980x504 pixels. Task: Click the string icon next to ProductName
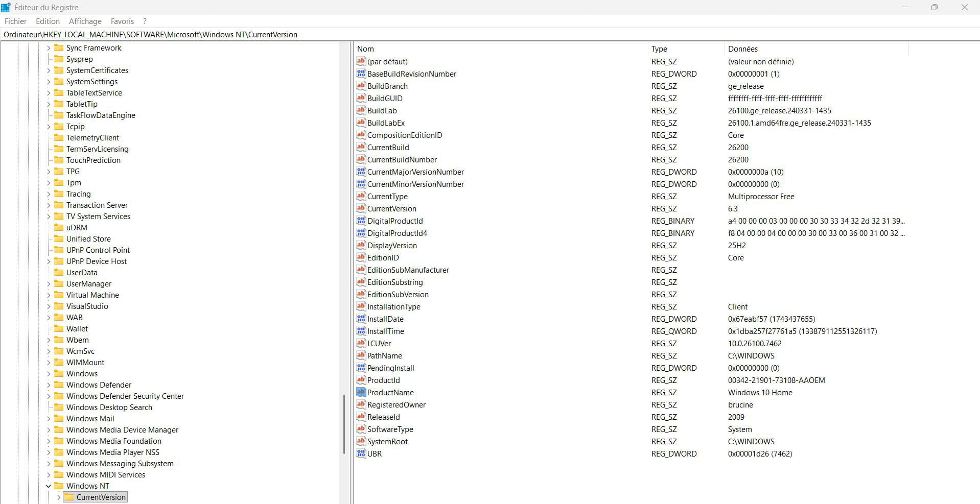pos(361,392)
